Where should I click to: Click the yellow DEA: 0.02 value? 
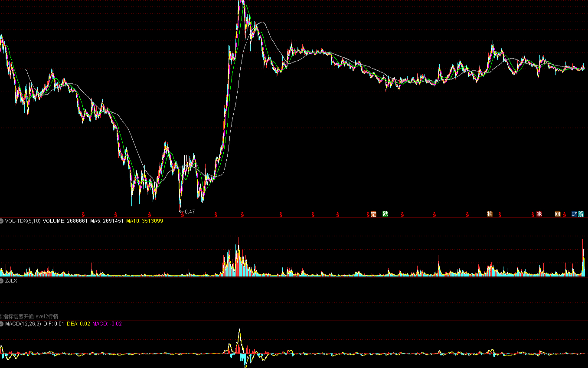(x=78, y=324)
